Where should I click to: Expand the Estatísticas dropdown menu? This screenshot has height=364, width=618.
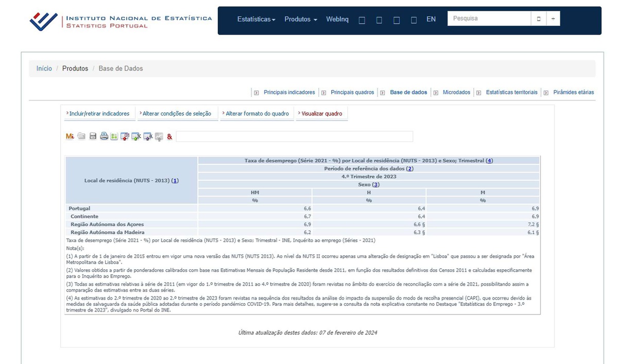(256, 19)
